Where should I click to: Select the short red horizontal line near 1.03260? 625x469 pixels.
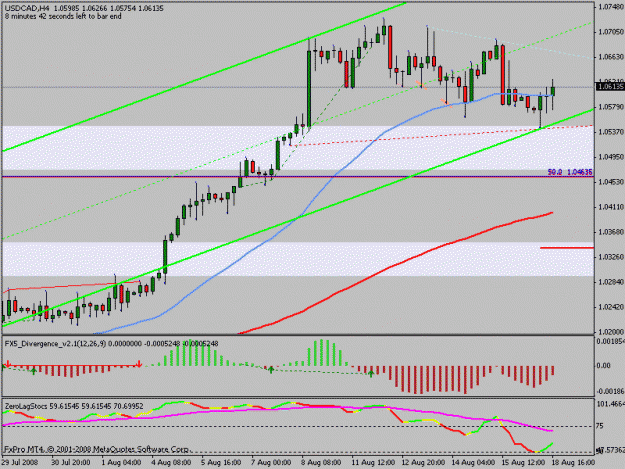pyautogui.click(x=567, y=248)
